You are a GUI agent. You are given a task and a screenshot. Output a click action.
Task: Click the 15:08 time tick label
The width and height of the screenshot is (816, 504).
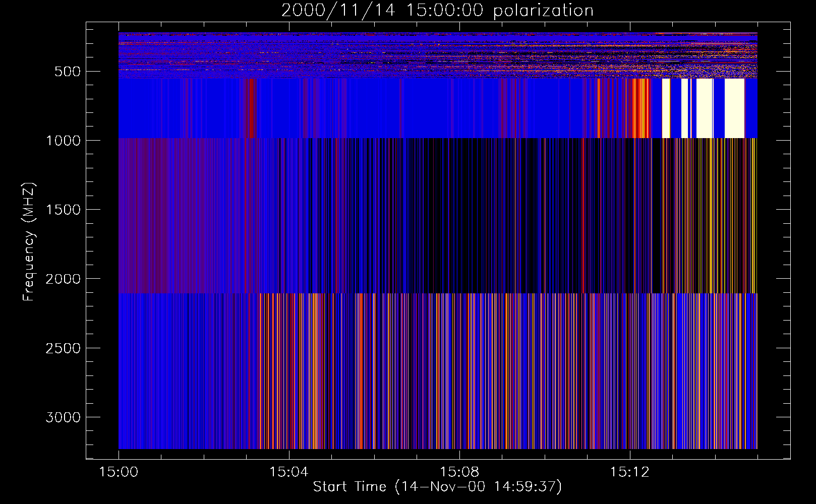[x=459, y=472]
